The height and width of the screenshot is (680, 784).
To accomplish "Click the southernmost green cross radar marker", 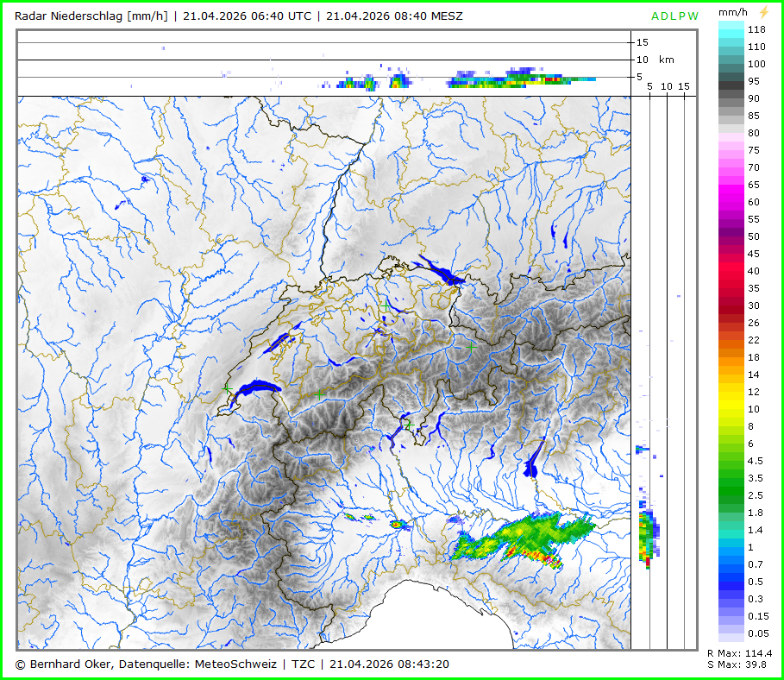I will click(409, 425).
